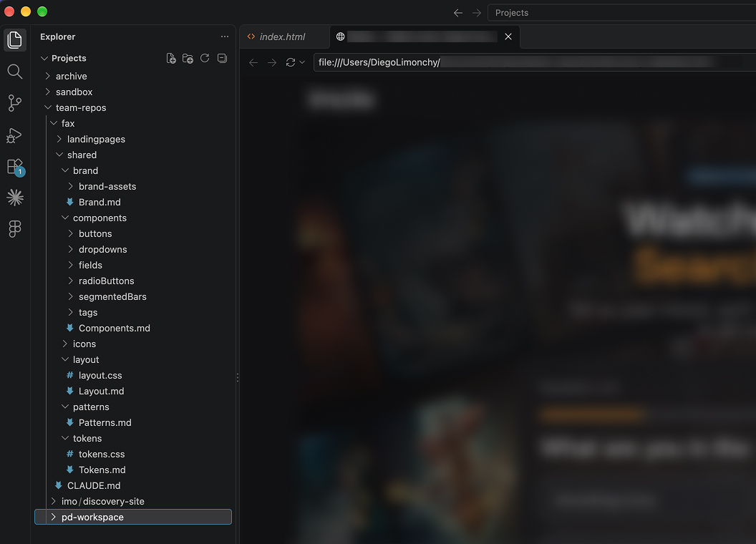The height and width of the screenshot is (544, 756).
Task: Open the layout.css file
Action: [x=100, y=376]
